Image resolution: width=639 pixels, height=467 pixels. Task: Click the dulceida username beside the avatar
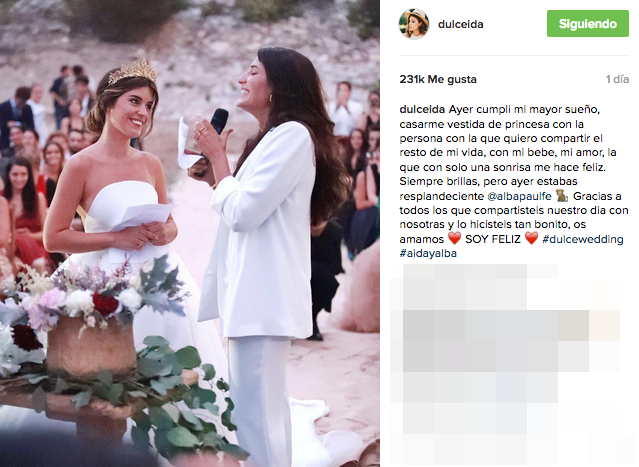(x=461, y=24)
